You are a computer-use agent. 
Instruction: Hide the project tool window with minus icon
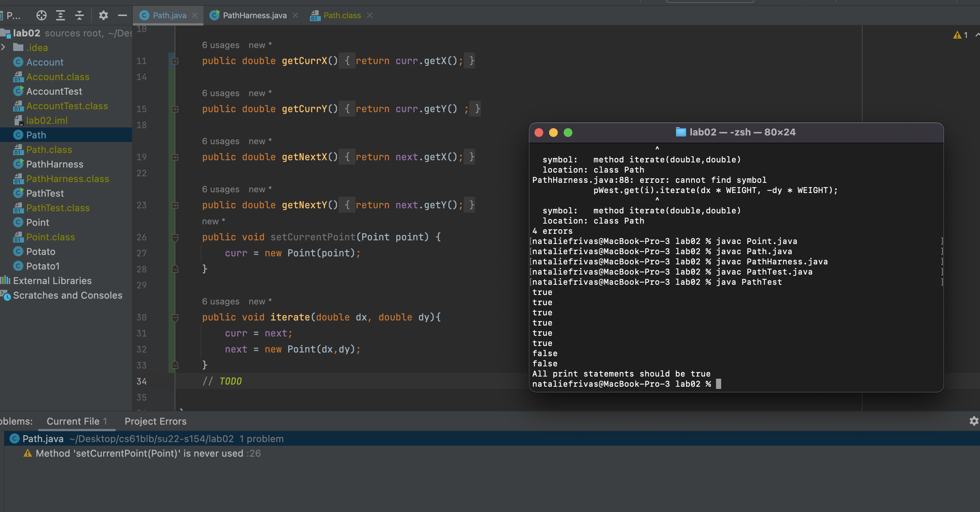[122, 15]
